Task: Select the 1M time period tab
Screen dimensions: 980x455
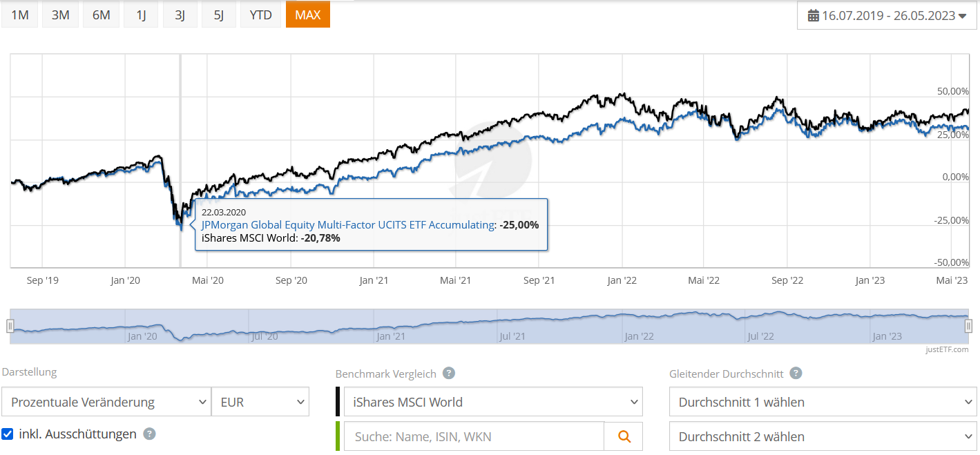Action: [x=20, y=14]
